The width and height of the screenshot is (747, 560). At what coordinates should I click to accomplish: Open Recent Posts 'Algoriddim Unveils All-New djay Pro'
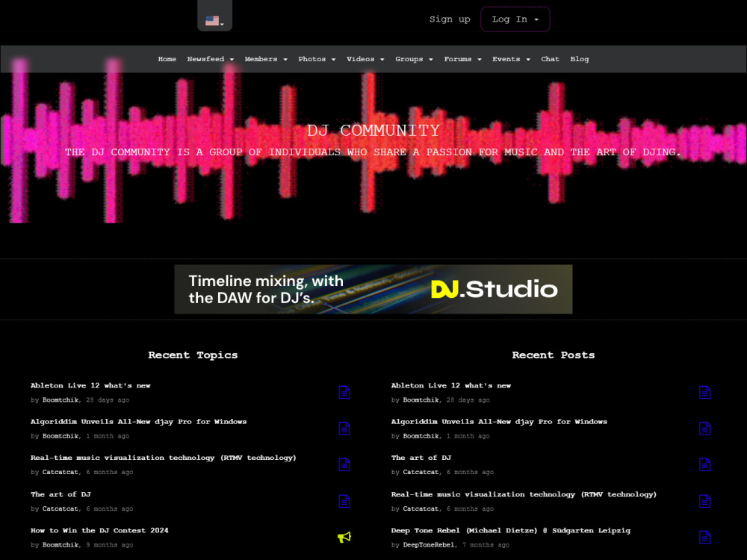pyautogui.click(x=499, y=421)
